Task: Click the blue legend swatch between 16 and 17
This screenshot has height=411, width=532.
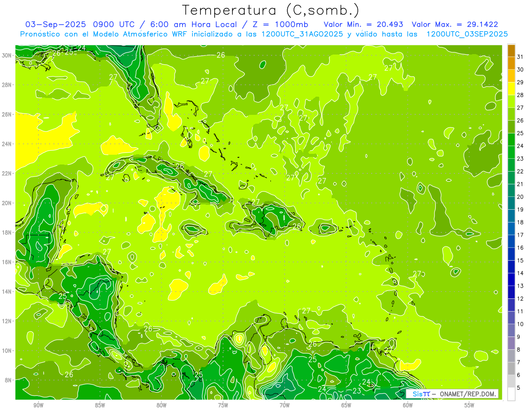Action: point(511,241)
